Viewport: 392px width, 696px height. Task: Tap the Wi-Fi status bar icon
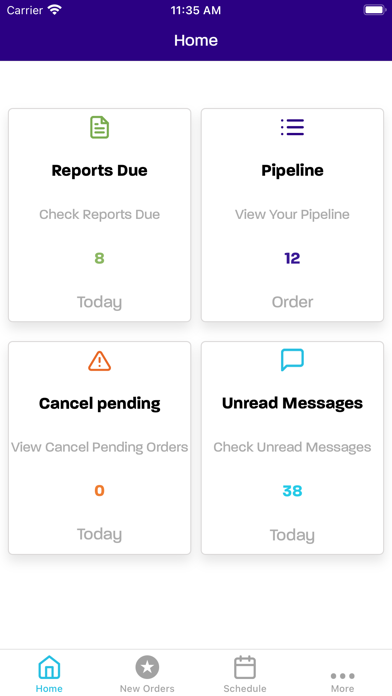click(54, 10)
